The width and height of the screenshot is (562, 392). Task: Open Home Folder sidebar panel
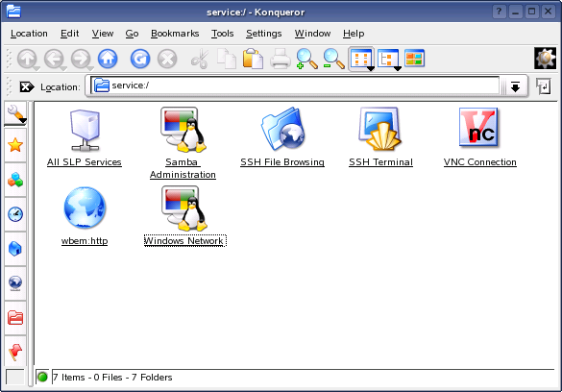(x=15, y=249)
